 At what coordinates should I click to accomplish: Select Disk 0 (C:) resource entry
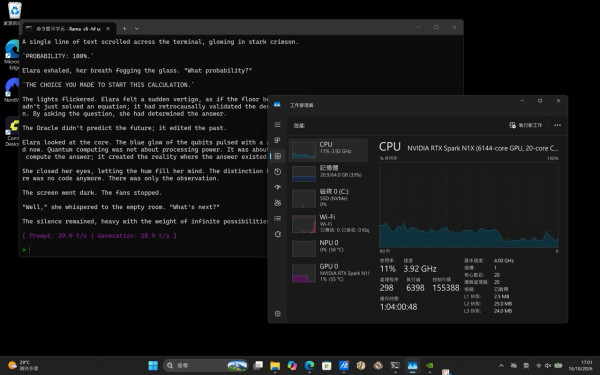(x=328, y=197)
